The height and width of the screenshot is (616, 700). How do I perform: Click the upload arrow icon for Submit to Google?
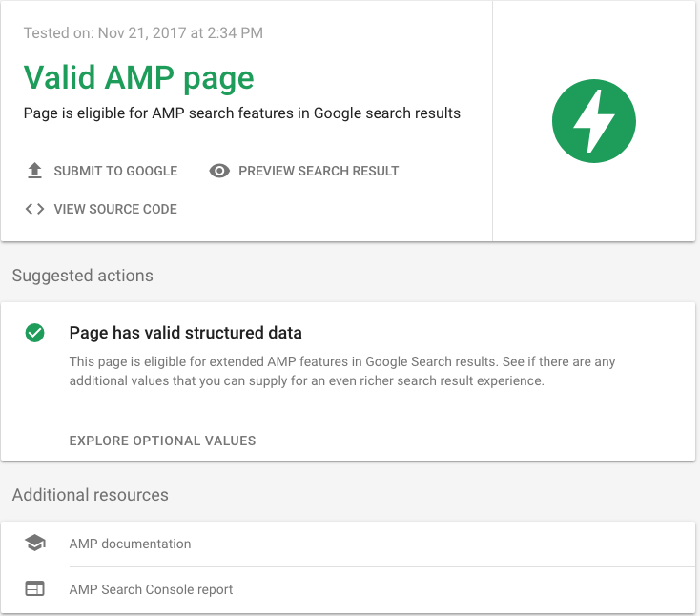coord(34,171)
